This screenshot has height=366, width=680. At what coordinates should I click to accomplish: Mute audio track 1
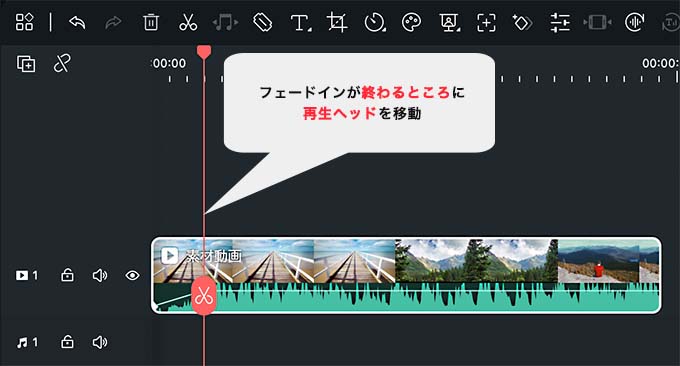pos(100,342)
